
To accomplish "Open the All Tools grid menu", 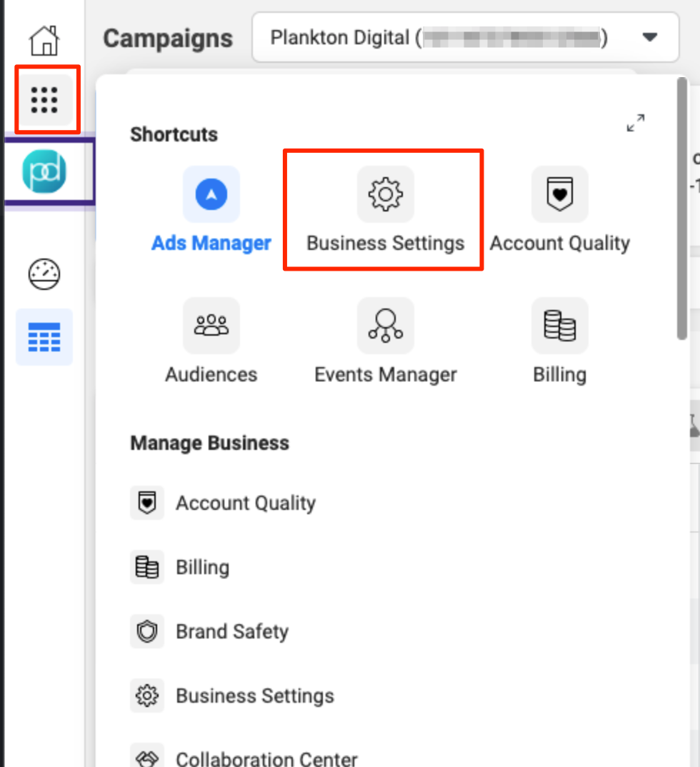I will (44, 100).
